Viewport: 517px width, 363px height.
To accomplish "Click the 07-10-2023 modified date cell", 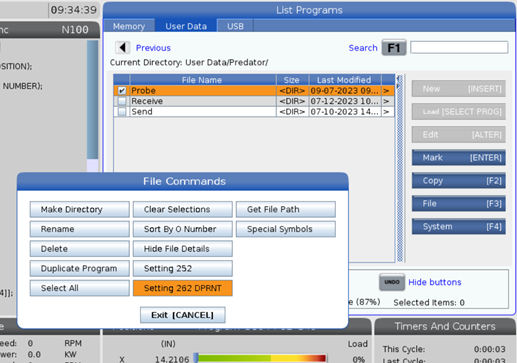I will [345, 112].
